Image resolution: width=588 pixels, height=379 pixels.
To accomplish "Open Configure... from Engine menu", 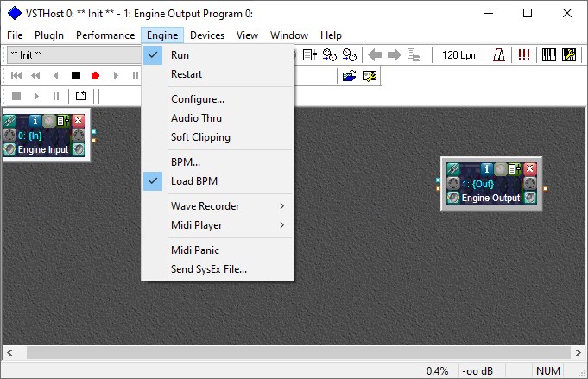I will 218,99.
